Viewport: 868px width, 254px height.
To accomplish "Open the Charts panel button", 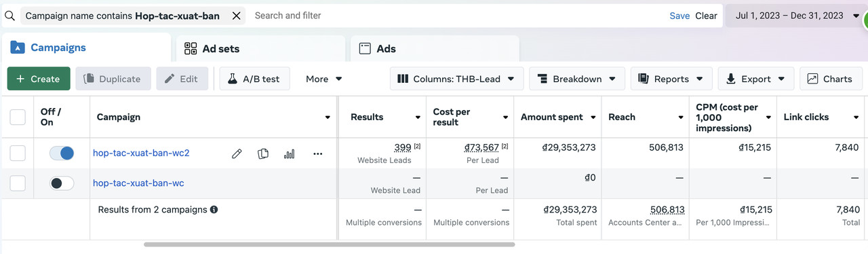I will (830, 79).
